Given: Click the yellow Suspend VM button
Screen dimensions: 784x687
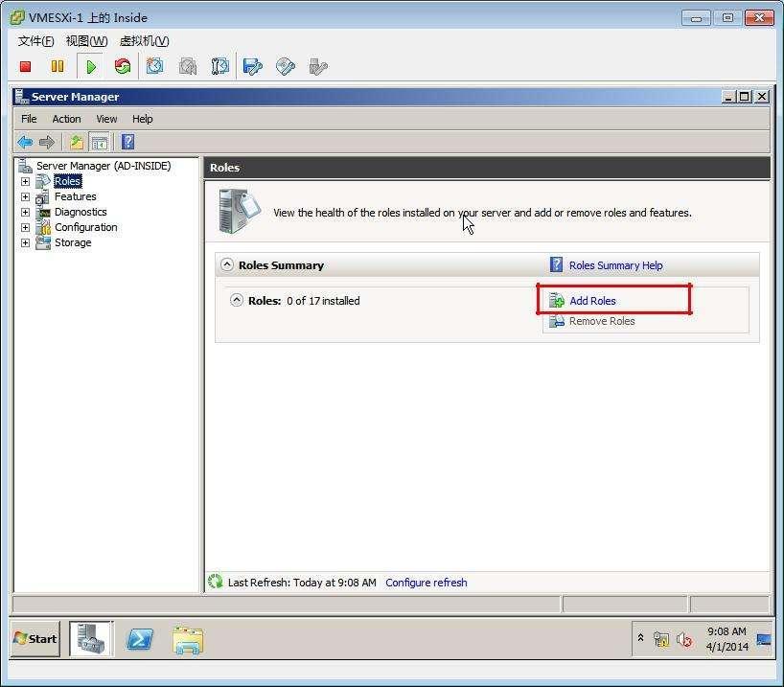Looking at the screenshot, I should tap(58, 66).
